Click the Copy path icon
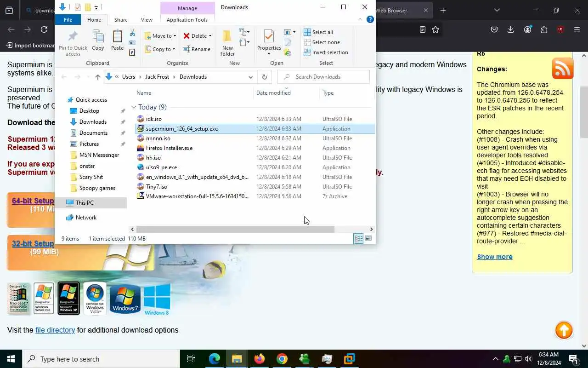588x368 pixels. coord(132,43)
